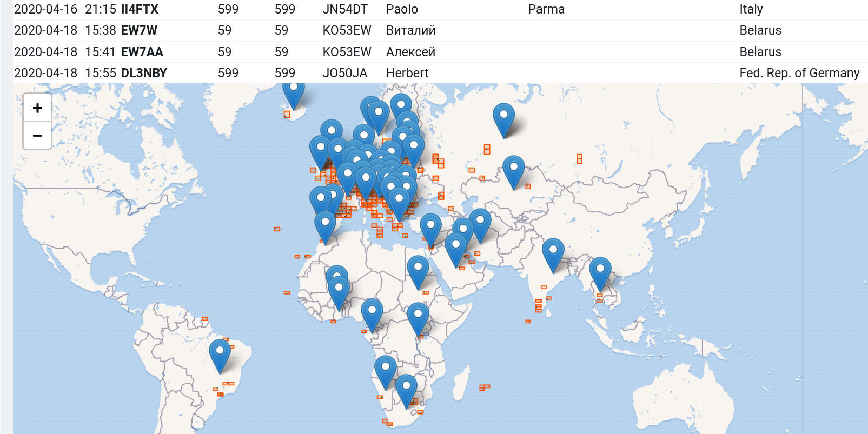The width and height of the screenshot is (868, 434).
Task: Select the marker pin over Namibia
Action: click(385, 370)
